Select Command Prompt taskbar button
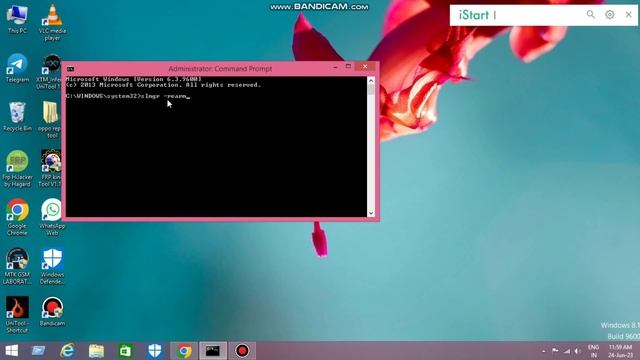Viewport: 640px width, 360px height. click(213, 351)
